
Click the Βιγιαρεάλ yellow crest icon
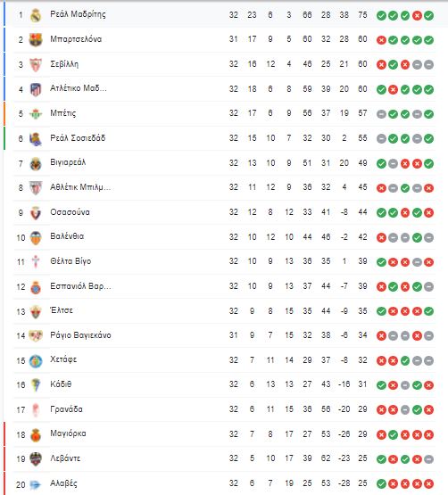[x=36, y=163]
